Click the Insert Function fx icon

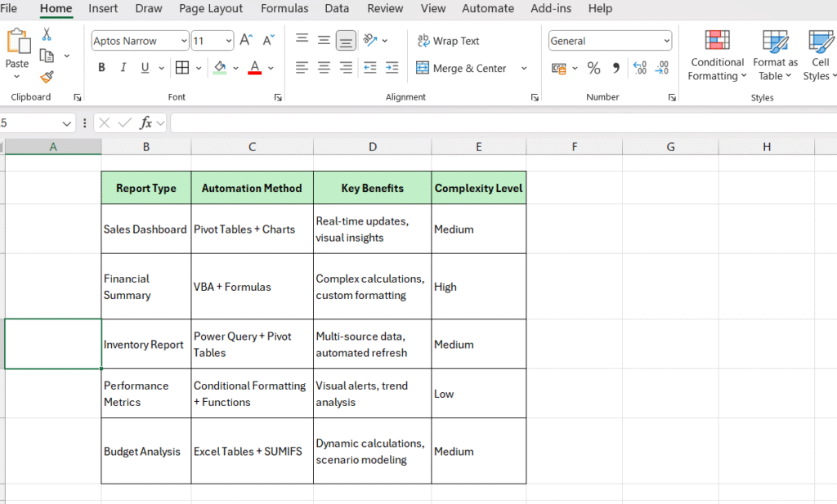tap(145, 123)
